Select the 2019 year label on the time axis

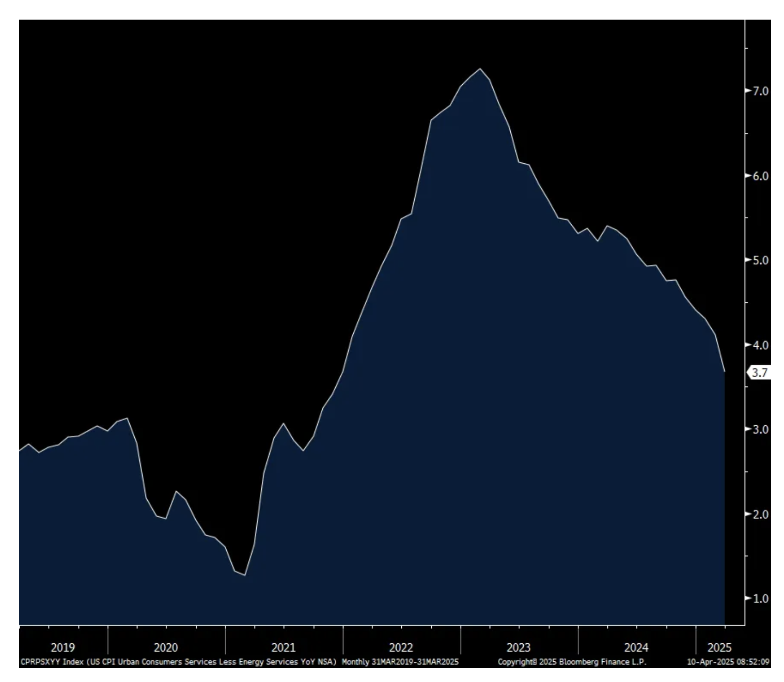[63, 647]
